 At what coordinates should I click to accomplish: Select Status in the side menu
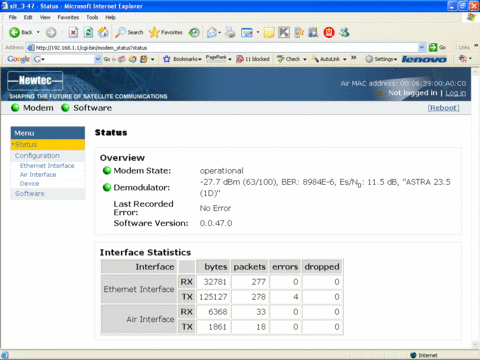(x=48, y=144)
